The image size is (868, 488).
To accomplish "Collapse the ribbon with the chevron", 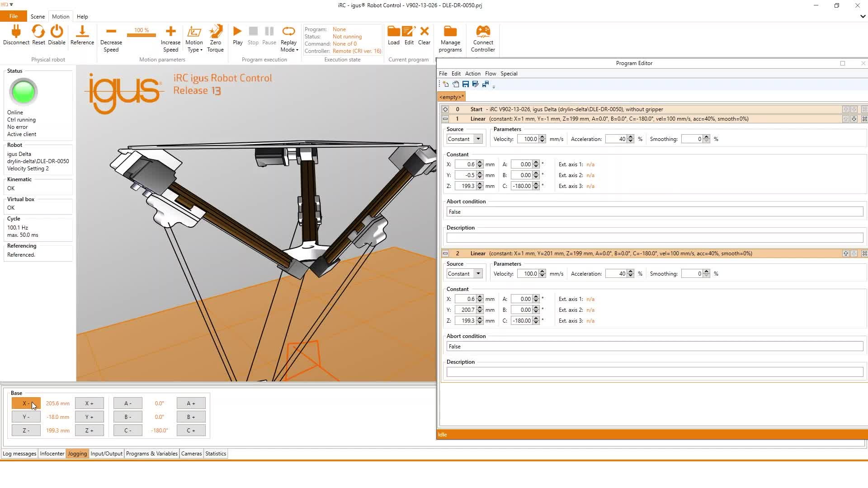I will pos(863,16).
